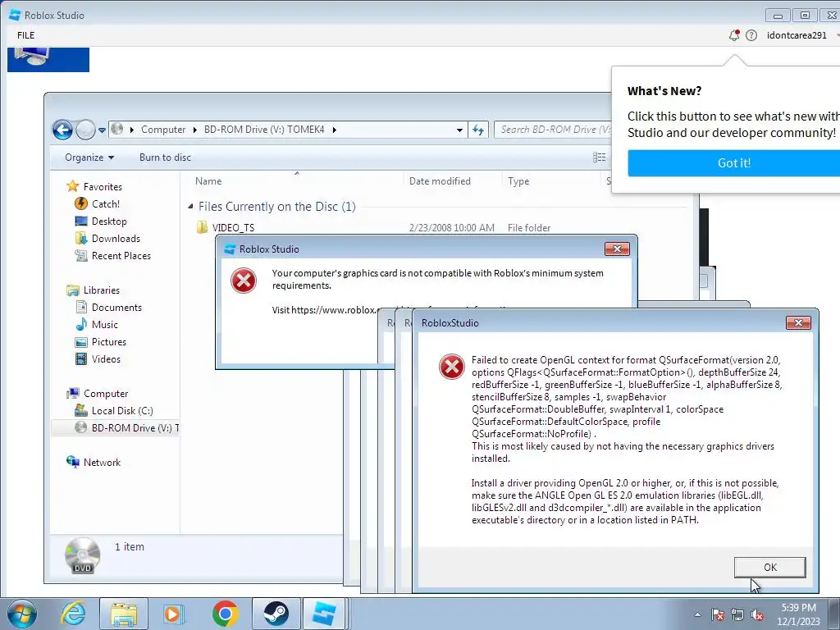Open the Pictures library
Viewport: 840px width, 630px height.
[109, 342]
